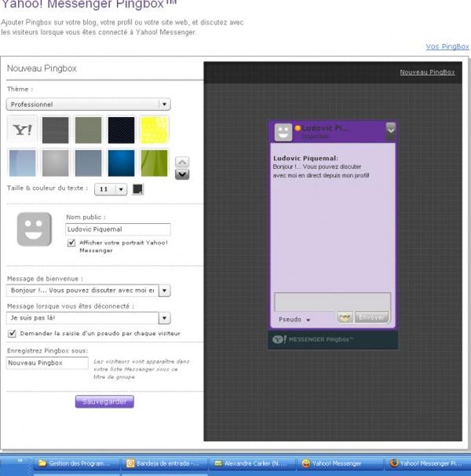Screen dimensions: 471x476
Task: Click the Enregistrez Pingbox sous field
Action: point(47,363)
